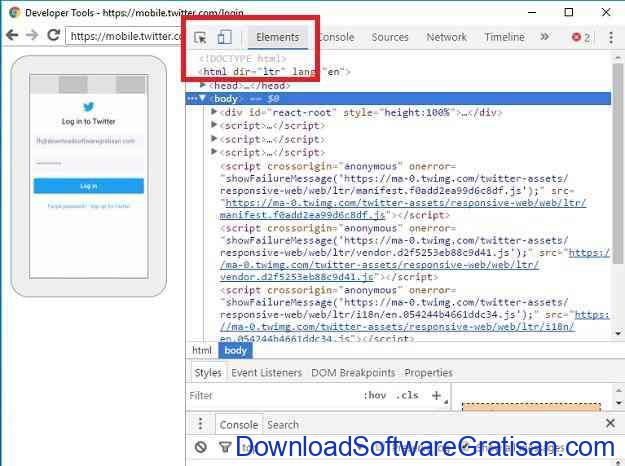Click the username field in Twitter preview
Viewport: 625px width, 466px height.
pyautogui.click(x=88, y=141)
